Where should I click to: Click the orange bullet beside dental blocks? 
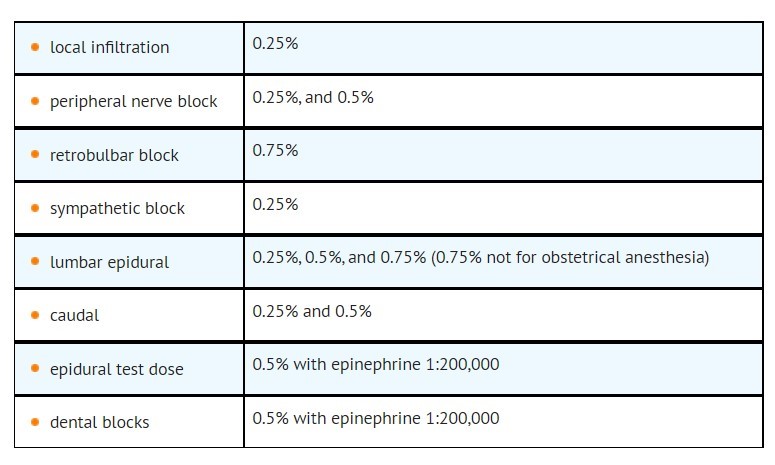pyautogui.click(x=36, y=422)
